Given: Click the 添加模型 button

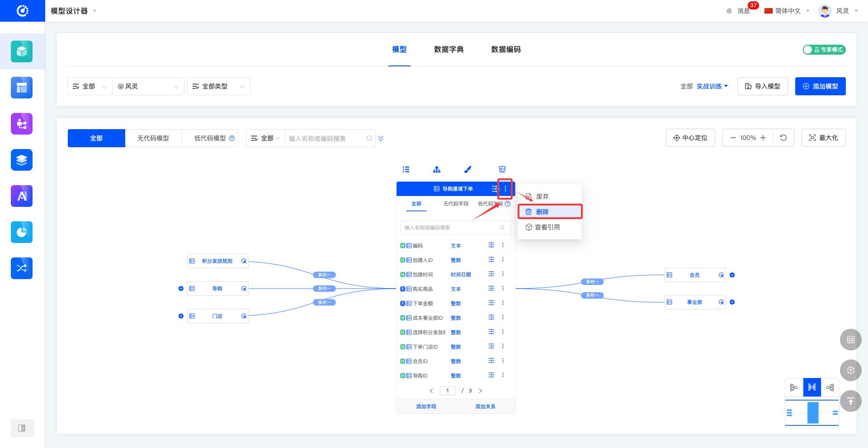Looking at the screenshot, I should click(x=821, y=86).
